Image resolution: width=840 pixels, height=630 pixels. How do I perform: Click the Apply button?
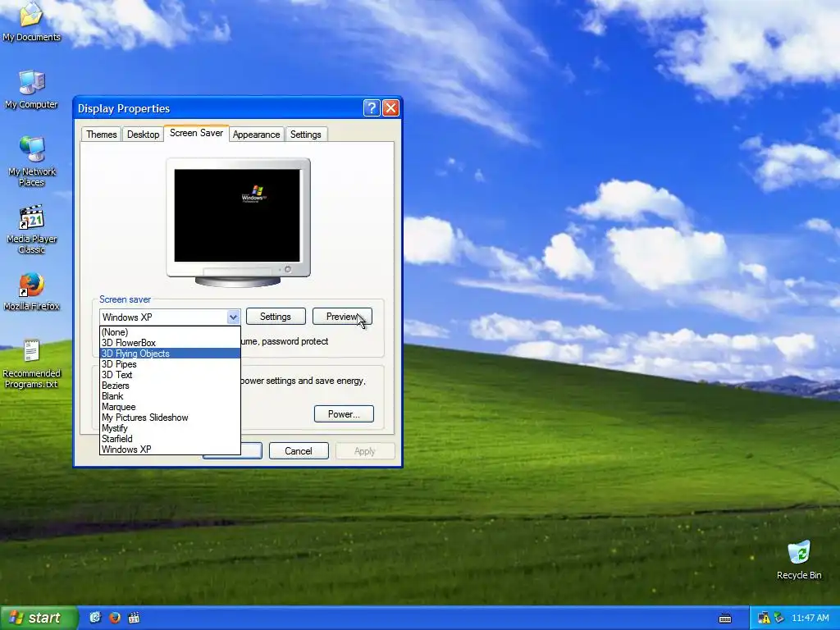point(365,451)
